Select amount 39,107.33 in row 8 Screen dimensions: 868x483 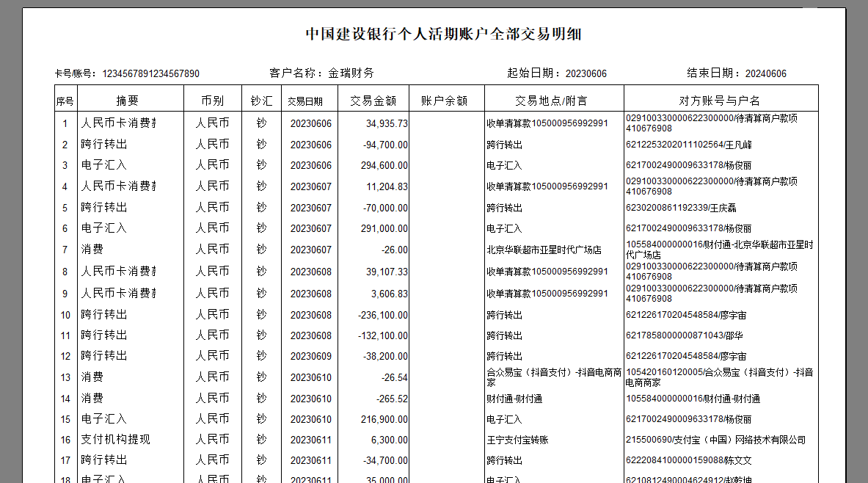pos(387,272)
